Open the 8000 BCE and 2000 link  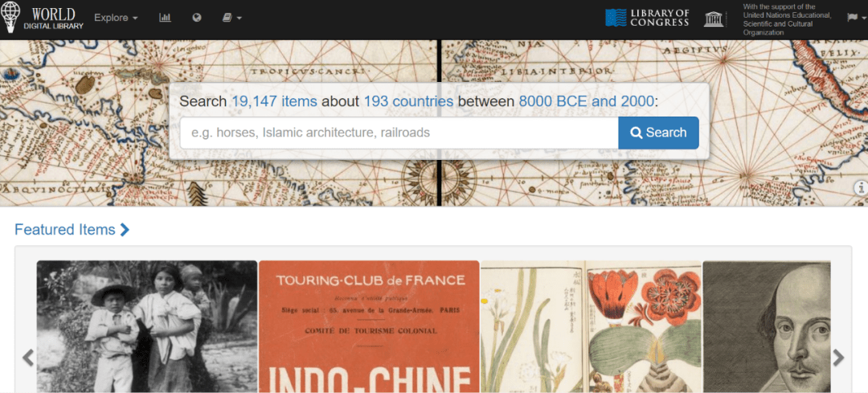[x=587, y=101]
